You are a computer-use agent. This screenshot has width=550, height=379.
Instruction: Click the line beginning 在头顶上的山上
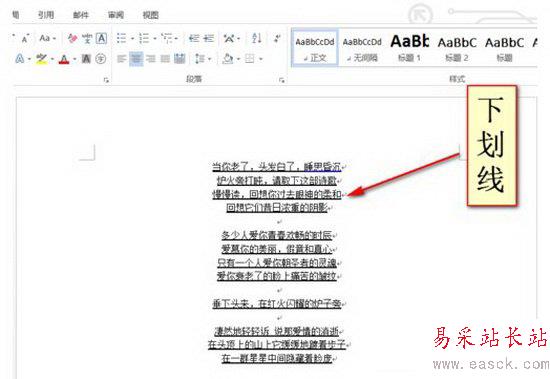(x=277, y=345)
